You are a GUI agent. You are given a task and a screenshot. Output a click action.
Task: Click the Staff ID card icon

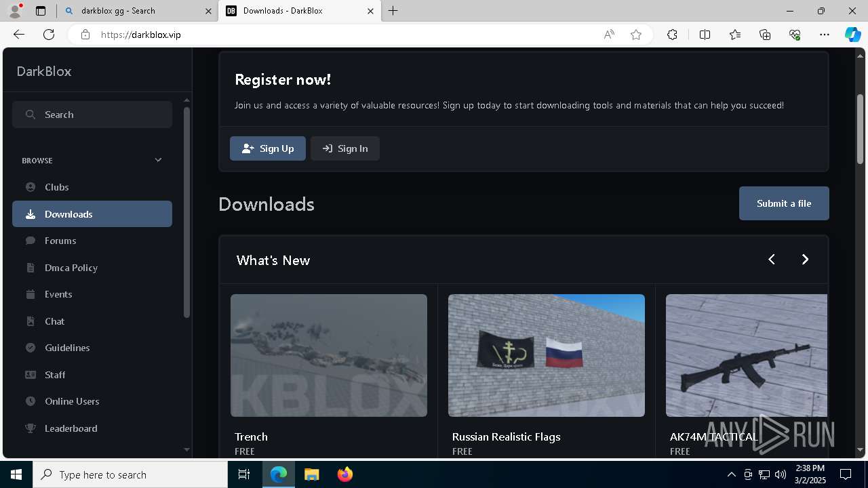31,375
